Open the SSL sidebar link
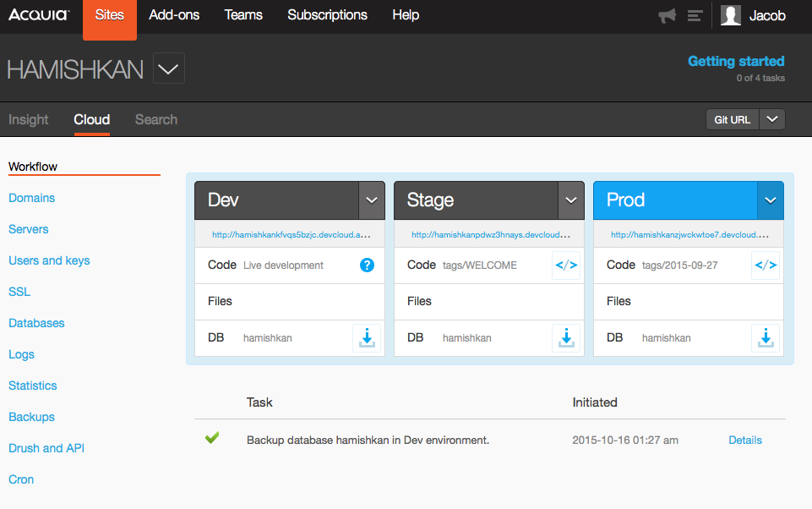The image size is (812, 509). [19, 292]
